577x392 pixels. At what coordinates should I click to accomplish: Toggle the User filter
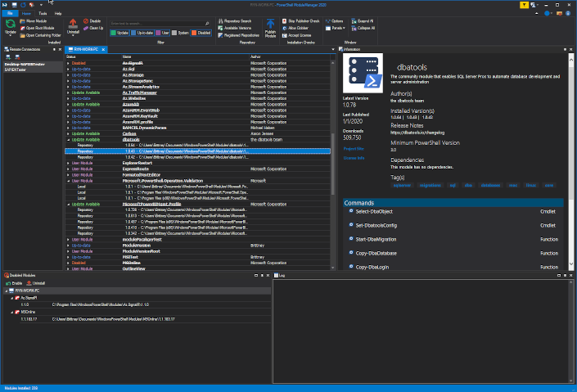pyautogui.click(x=163, y=33)
